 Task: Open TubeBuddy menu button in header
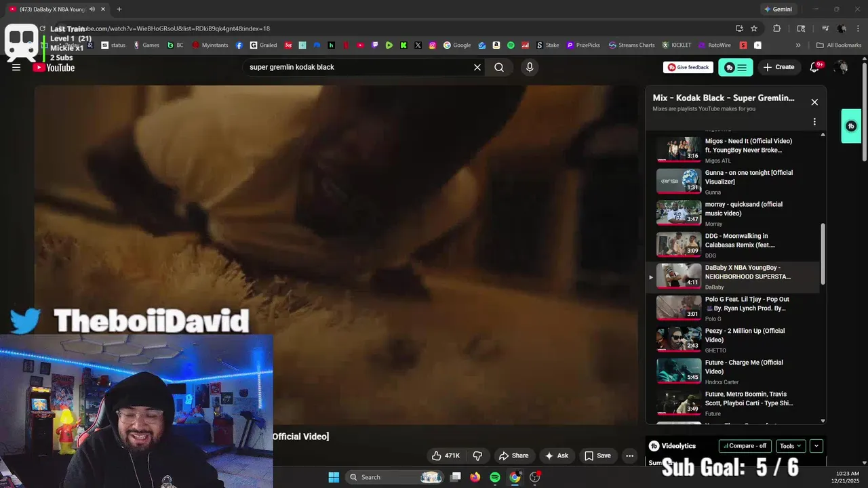point(736,67)
